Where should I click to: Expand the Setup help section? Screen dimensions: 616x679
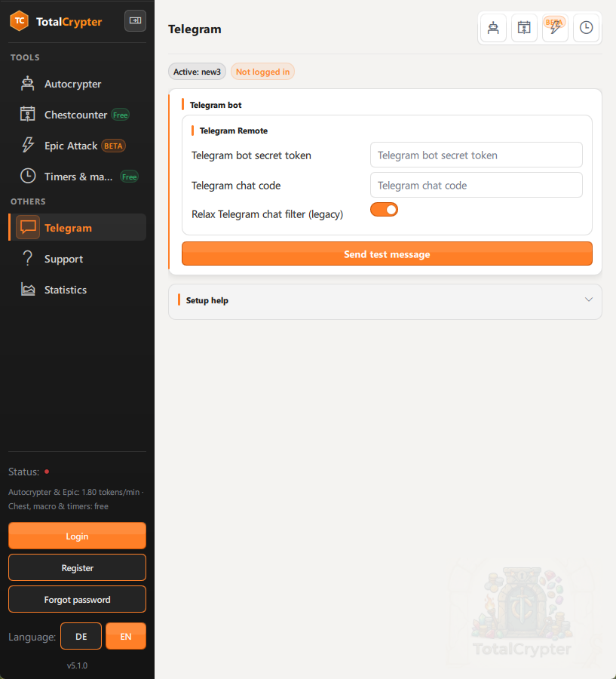[x=385, y=300]
